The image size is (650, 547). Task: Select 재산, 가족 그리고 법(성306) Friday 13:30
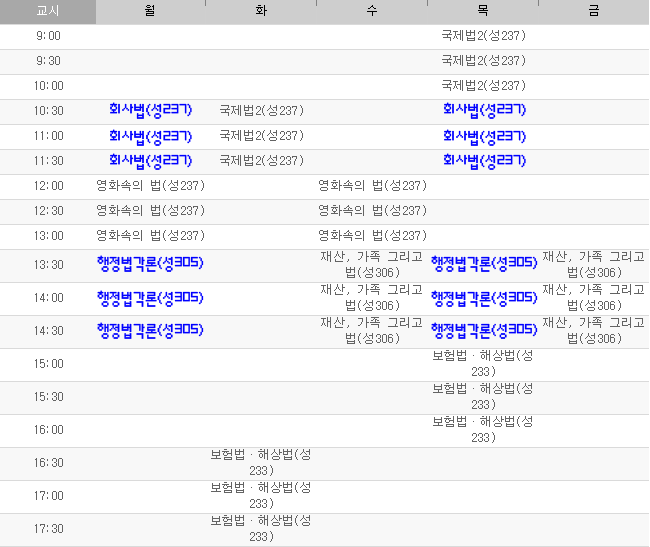pyautogui.click(x=594, y=264)
